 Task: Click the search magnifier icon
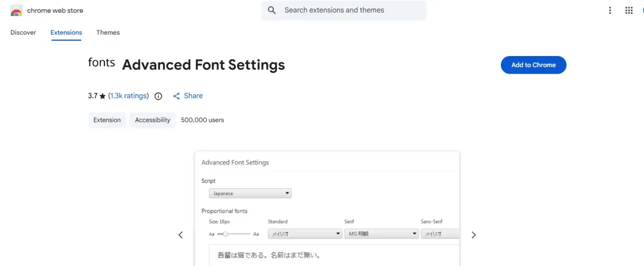(272, 10)
